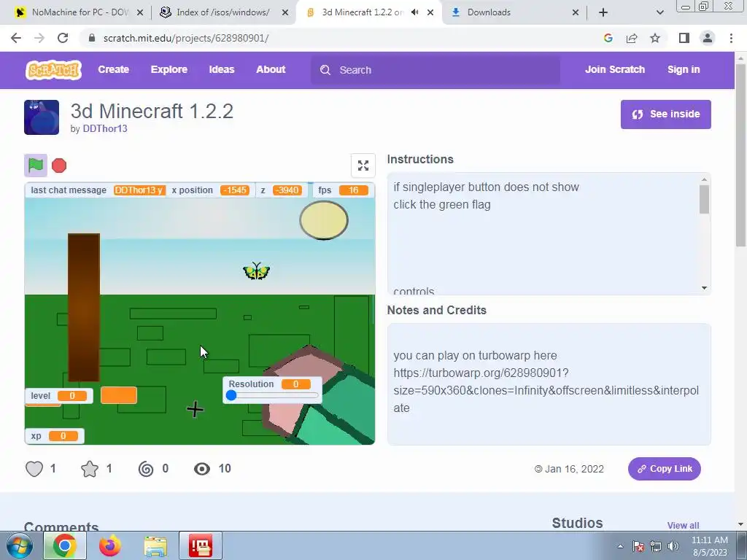Click into the Scratch search field
The width and height of the screenshot is (747, 560).
[x=436, y=70]
